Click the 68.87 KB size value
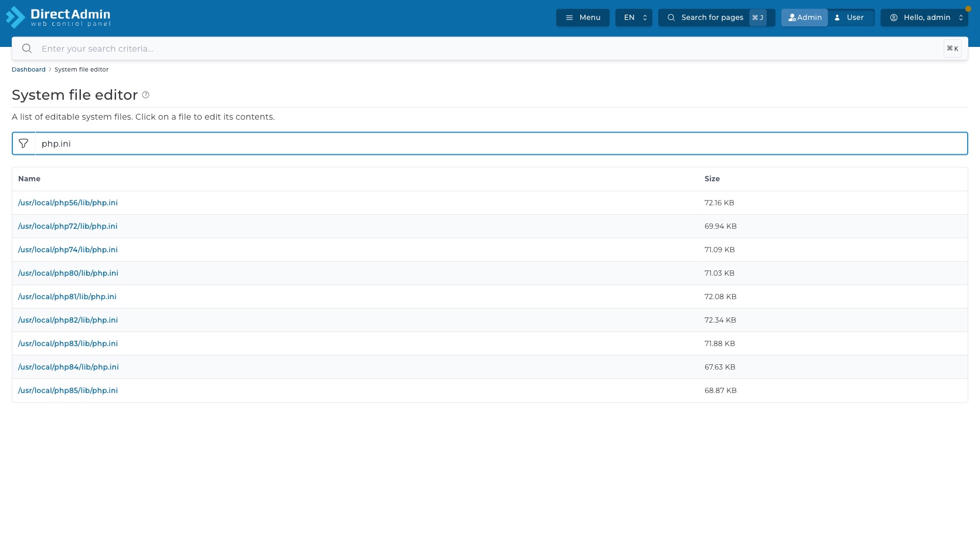The width and height of the screenshot is (980, 552). (720, 391)
